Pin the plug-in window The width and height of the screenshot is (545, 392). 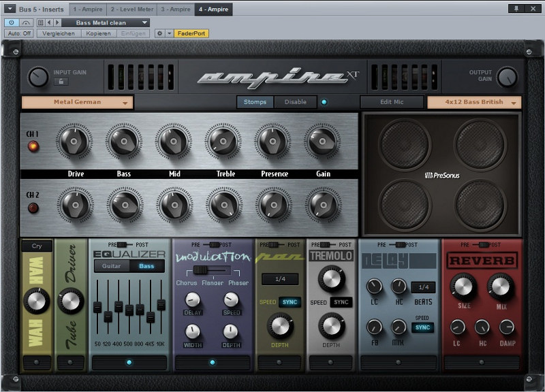tap(516, 9)
